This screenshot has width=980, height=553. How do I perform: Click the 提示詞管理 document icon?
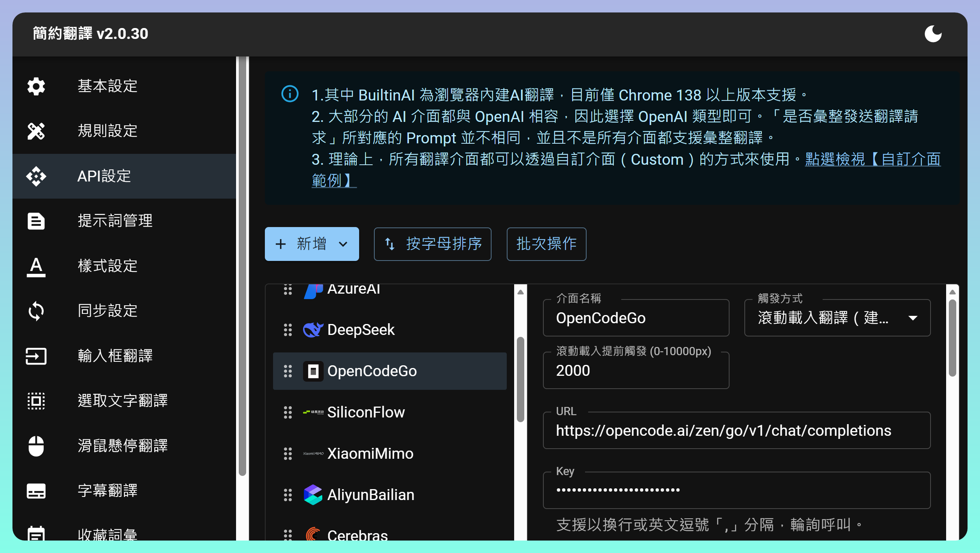[x=36, y=221]
